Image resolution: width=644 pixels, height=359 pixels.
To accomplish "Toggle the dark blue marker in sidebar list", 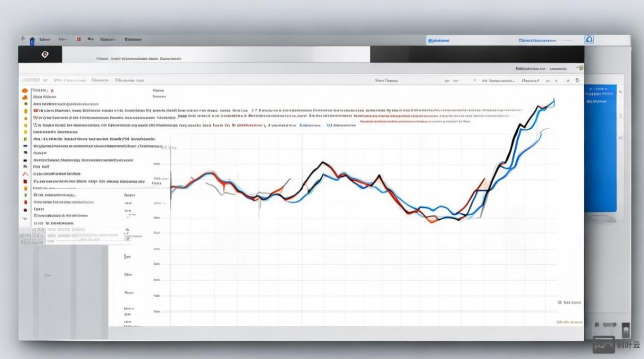I will pos(25,146).
